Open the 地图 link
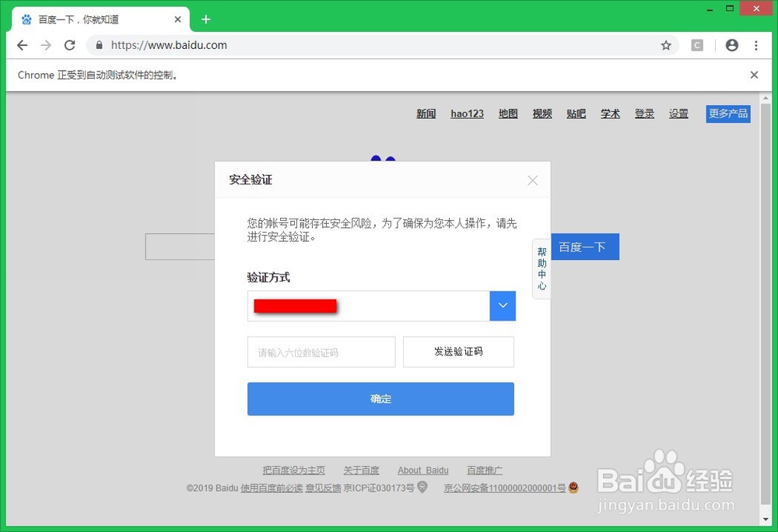The image size is (778, 532). [x=508, y=114]
